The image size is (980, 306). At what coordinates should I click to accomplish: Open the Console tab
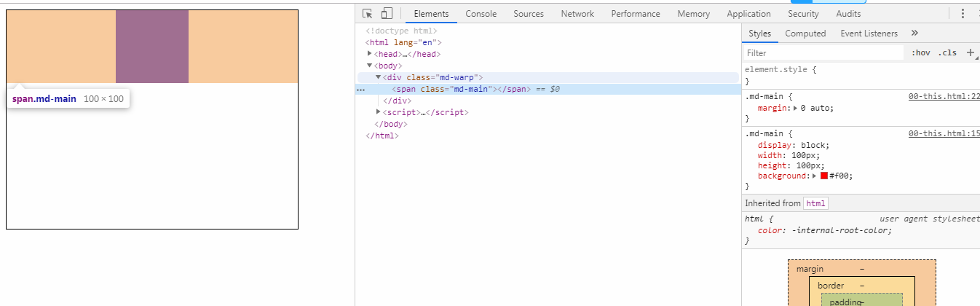click(481, 14)
